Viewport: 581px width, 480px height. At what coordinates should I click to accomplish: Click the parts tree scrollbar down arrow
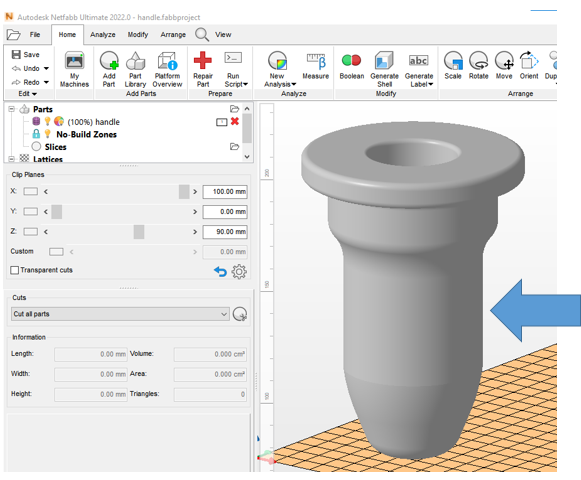(247, 157)
